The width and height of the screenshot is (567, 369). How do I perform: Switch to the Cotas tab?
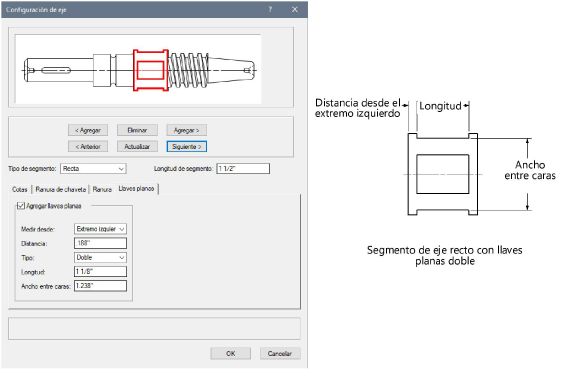coord(20,189)
